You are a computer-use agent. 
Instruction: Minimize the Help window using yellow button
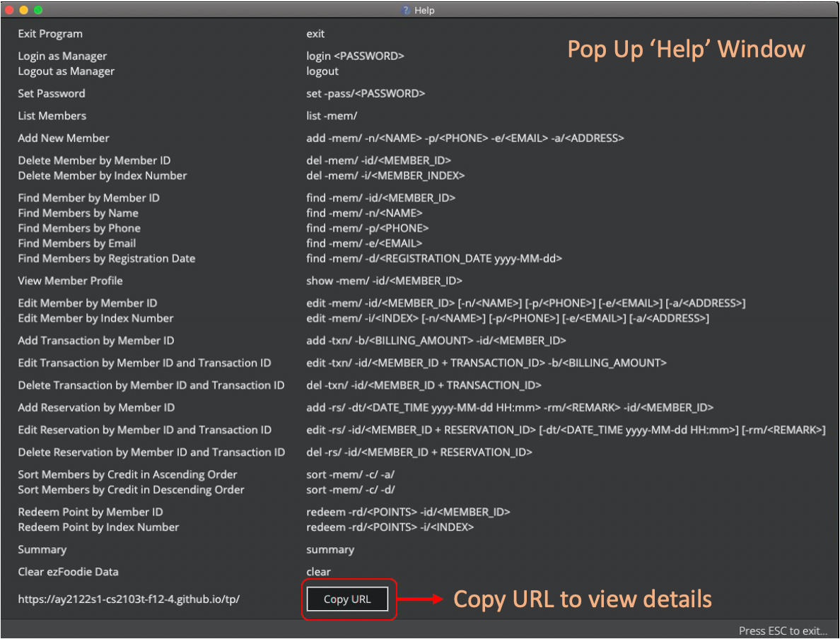click(24, 10)
